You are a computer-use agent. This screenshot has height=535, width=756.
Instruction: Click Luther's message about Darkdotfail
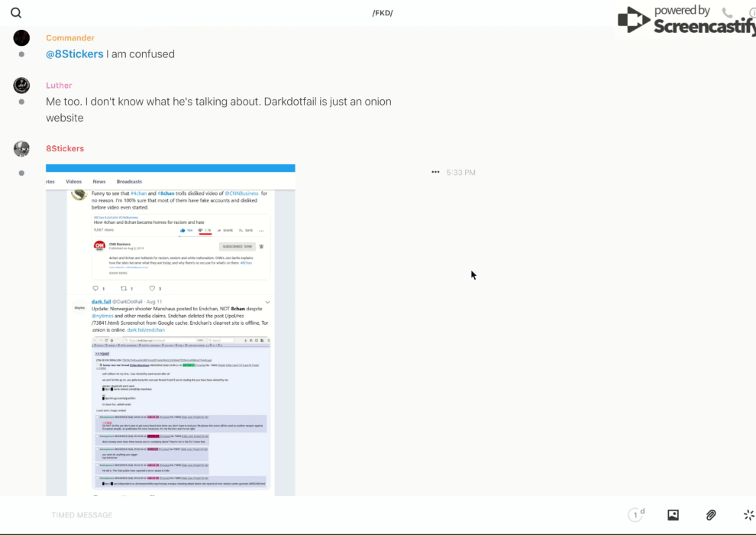tap(218, 110)
